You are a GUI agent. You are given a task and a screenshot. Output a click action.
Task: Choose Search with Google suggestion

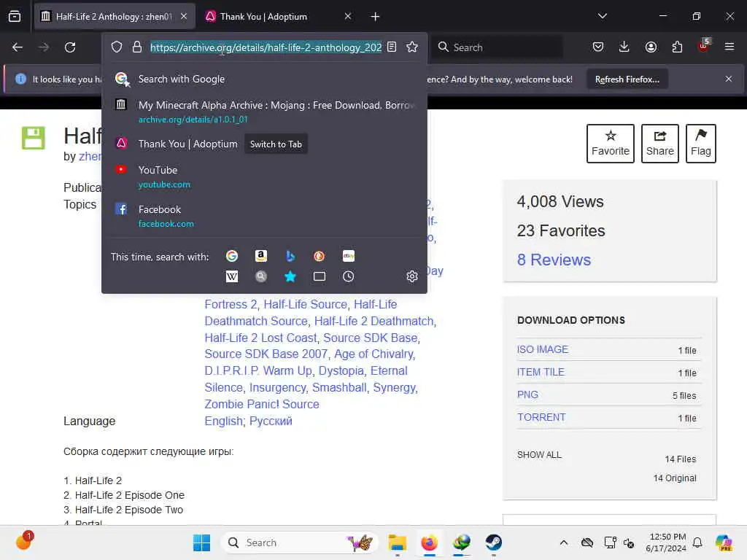[x=264, y=79]
